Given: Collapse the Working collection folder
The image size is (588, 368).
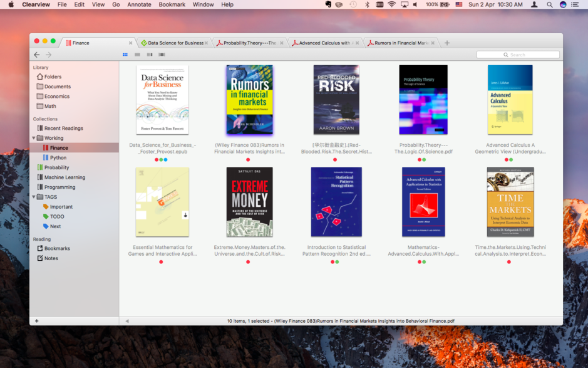Looking at the screenshot, I should [x=34, y=137].
